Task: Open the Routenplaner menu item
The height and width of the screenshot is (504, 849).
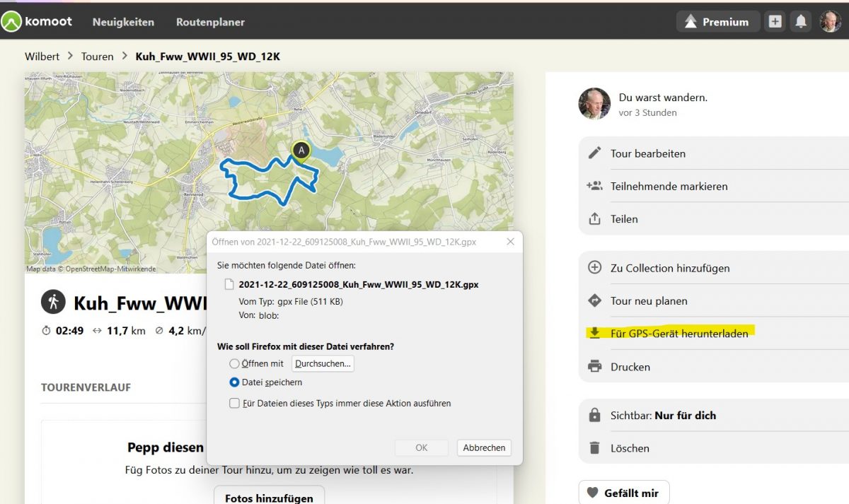Action: 210,22
